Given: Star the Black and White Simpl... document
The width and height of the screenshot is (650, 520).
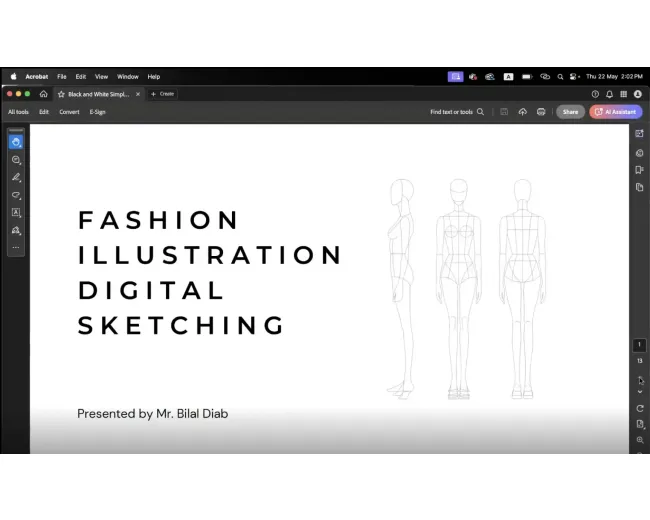Looking at the screenshot, I should click(61, 94).
